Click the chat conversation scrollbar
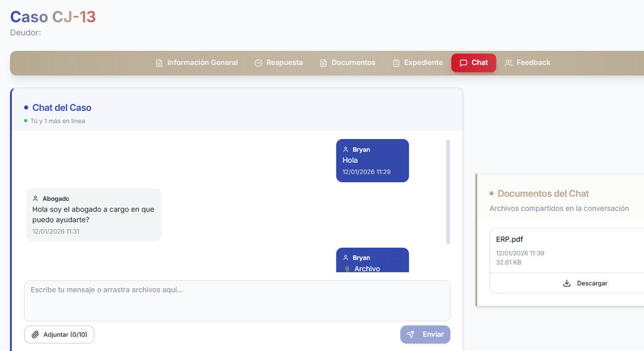 click(x=448, y=191)
